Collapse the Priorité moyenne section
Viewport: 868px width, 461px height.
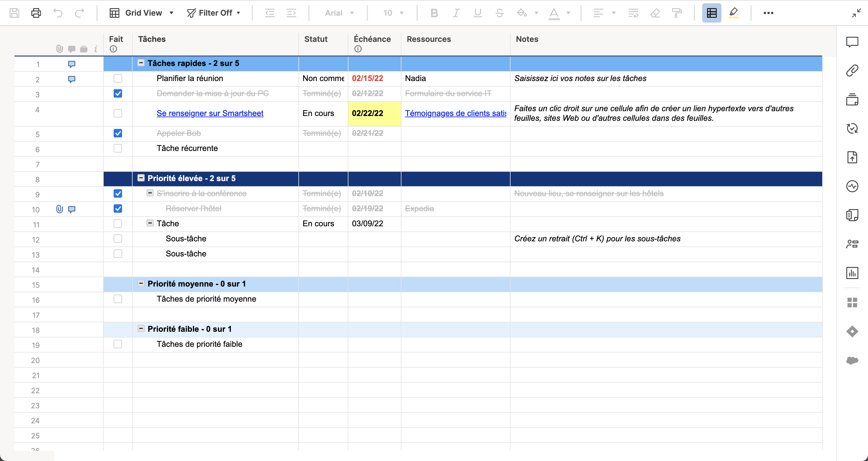click(x=141, y=284)
